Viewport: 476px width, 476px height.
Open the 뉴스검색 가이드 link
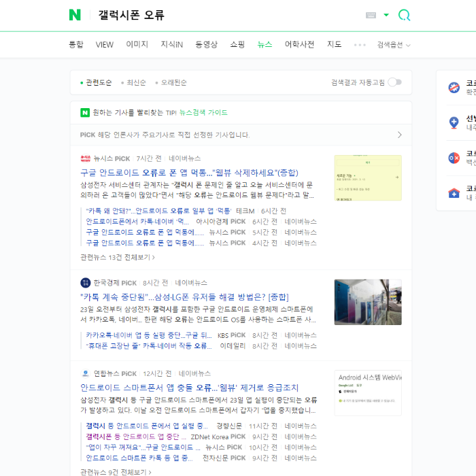(x=203, y=113)
